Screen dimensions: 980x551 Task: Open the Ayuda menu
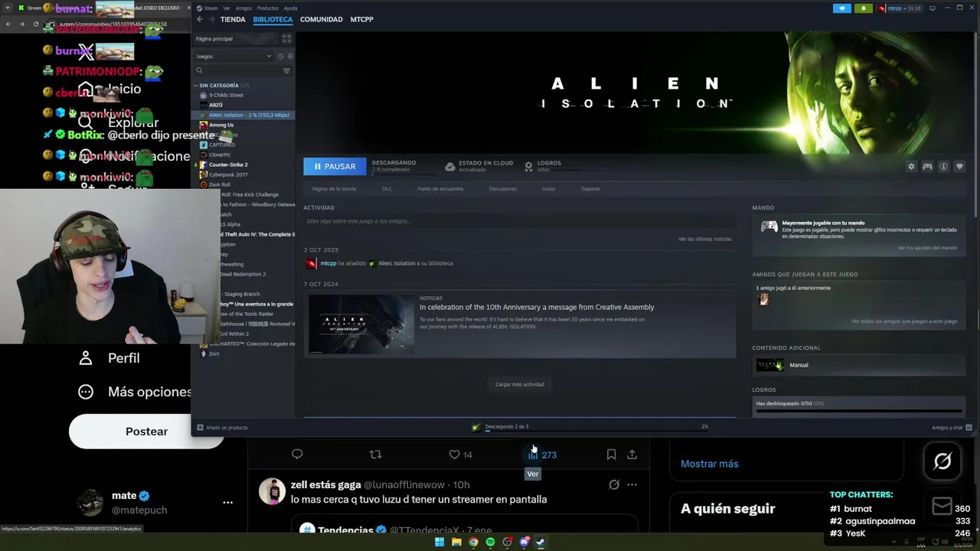(290, 8)
